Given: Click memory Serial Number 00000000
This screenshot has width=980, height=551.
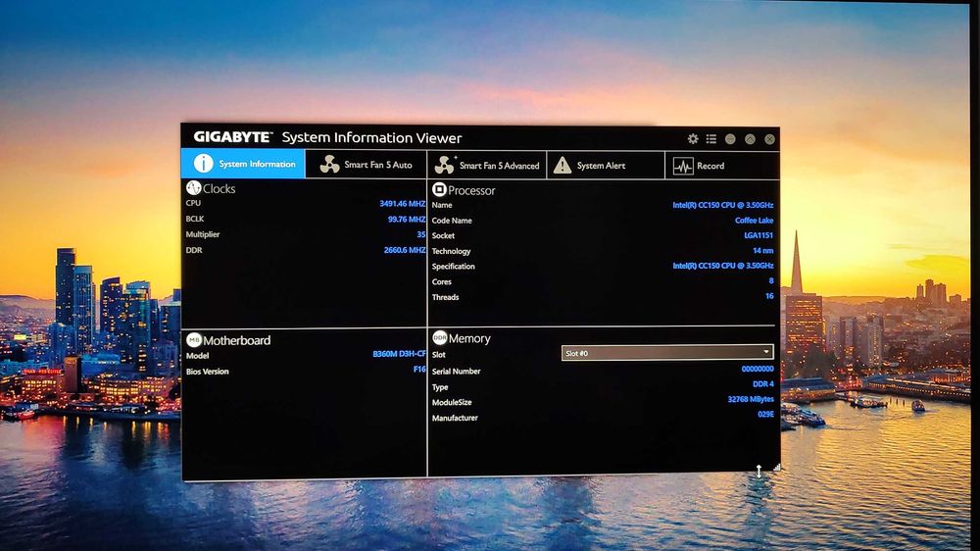Looking at the screenshot, I should (757, 369).
